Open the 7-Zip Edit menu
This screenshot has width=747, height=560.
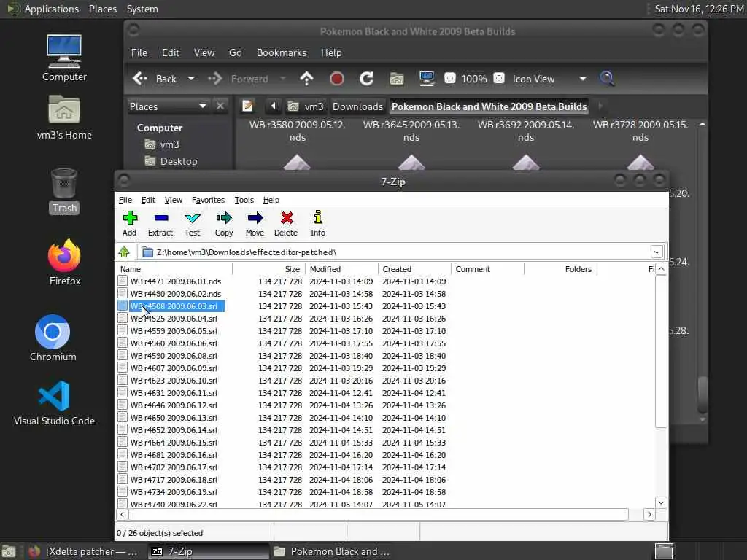point(148,200)
